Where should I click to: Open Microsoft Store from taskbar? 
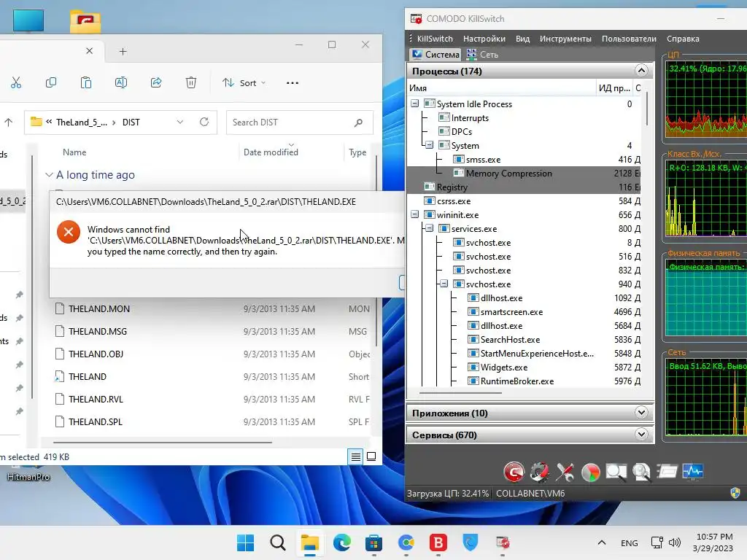pos(374,542)
